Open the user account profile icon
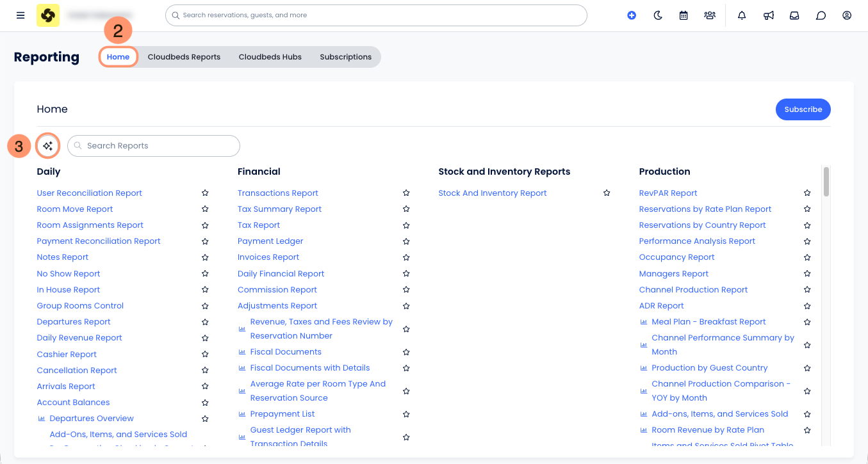 pos(847,15)
